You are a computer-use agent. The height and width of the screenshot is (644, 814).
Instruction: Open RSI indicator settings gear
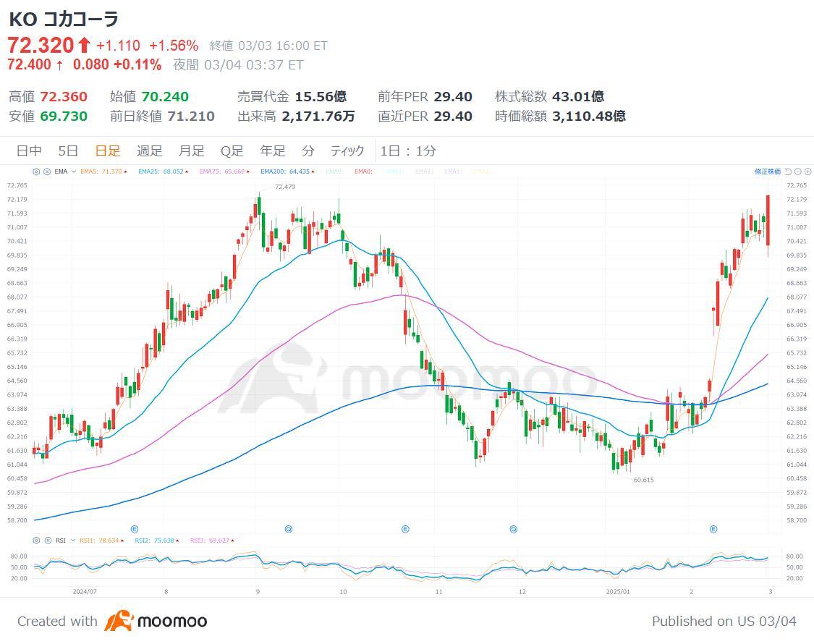click(x=36, y=541)
